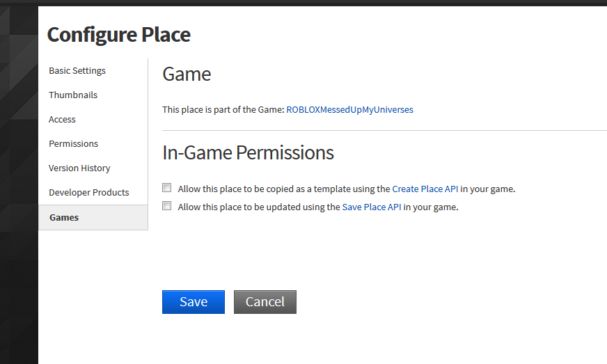Click the Game section heading
Viewport: 607px width, 364px height.
(x=187, y=74)
